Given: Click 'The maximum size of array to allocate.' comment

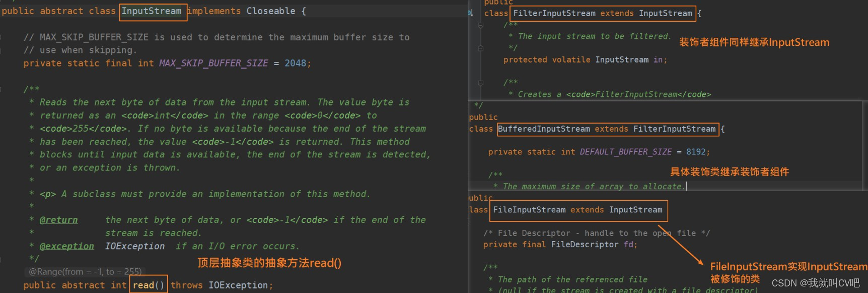Looking at the screenshot, I should pyautogui.click(x=594, y=187).
